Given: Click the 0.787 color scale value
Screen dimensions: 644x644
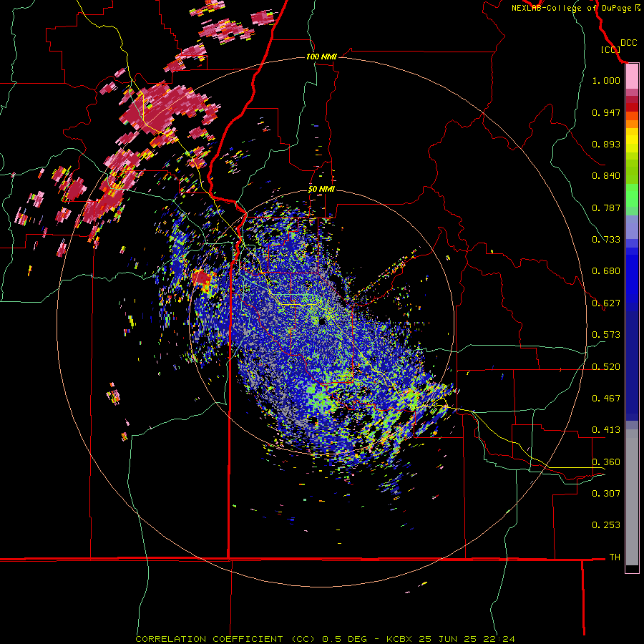Looking at the screenshot, I should coord(606,208).
